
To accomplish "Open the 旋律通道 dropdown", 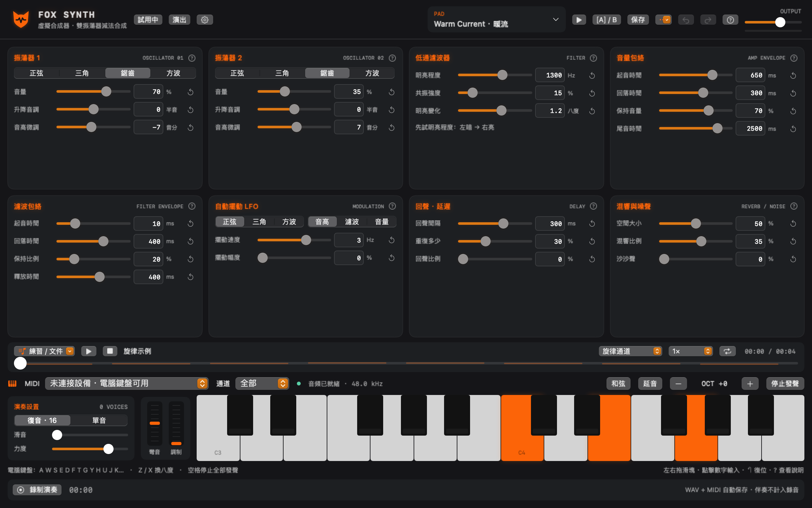I will click(x=630, y=351).
